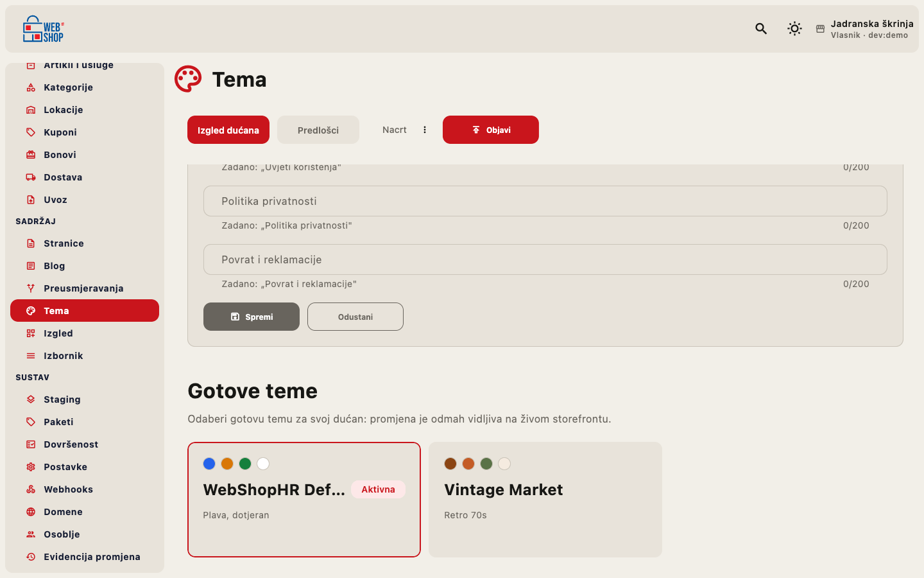The image size is (924, 578).
Task: Click the store icon beside Jadranska škrinja
Action: coord(820,29)
